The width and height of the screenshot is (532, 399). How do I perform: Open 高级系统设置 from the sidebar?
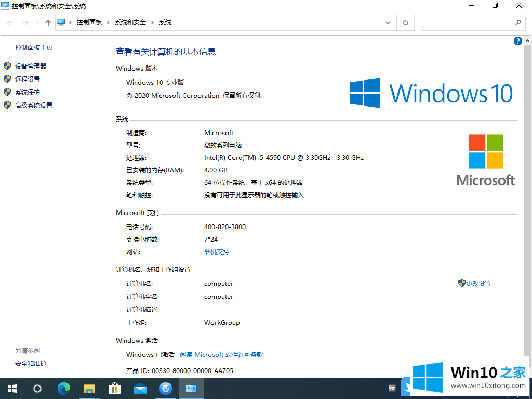tap(34, 105)
